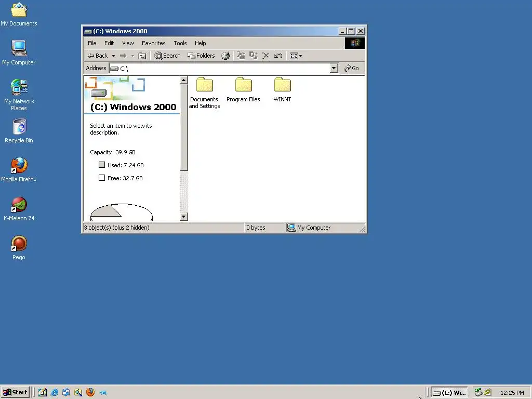This screenshot has width=532, height=399.
Task: Click the Undo toolbar icon
Action: 278,56
